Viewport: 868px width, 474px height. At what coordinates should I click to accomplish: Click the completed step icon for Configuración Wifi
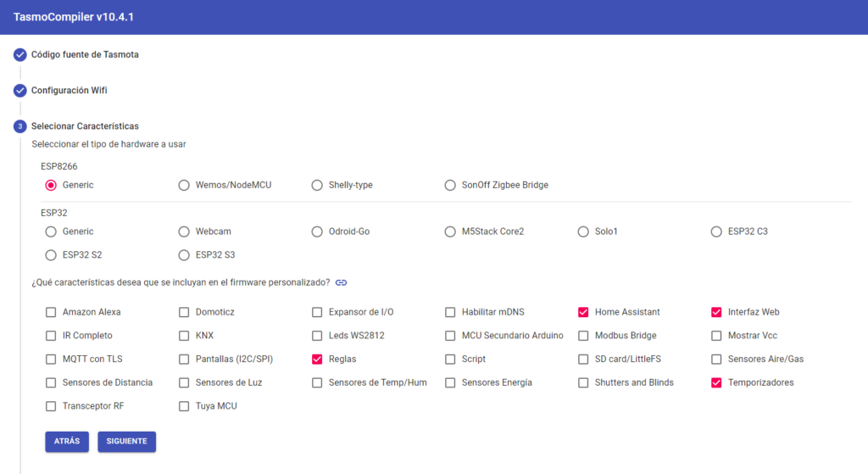click(20, 90)
